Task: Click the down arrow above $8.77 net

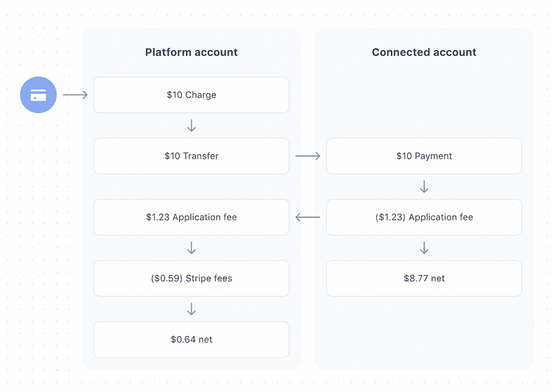Action: (x=424, y=248)
